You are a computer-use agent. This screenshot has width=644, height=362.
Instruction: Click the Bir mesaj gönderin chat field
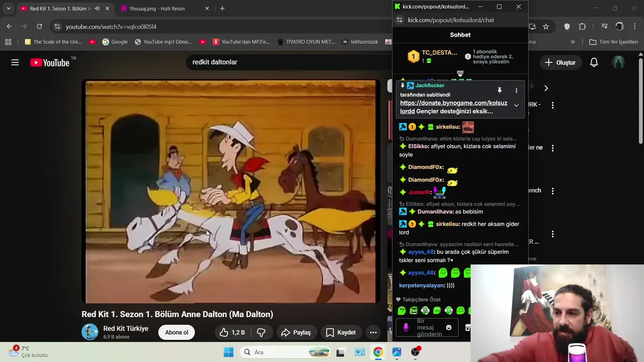tap(427, 327)
